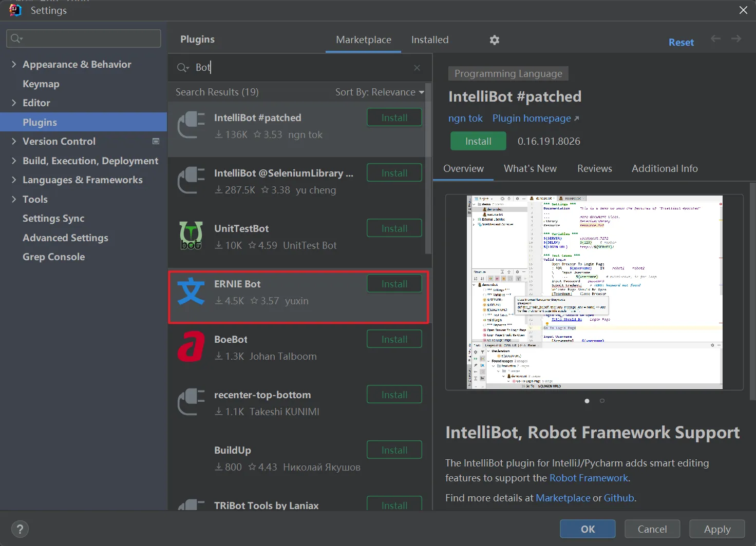The height and width of the screenshot is (546, 756).
Task: Click the IntelliJ logo in title bar
Action: click(x=15, y=10)
